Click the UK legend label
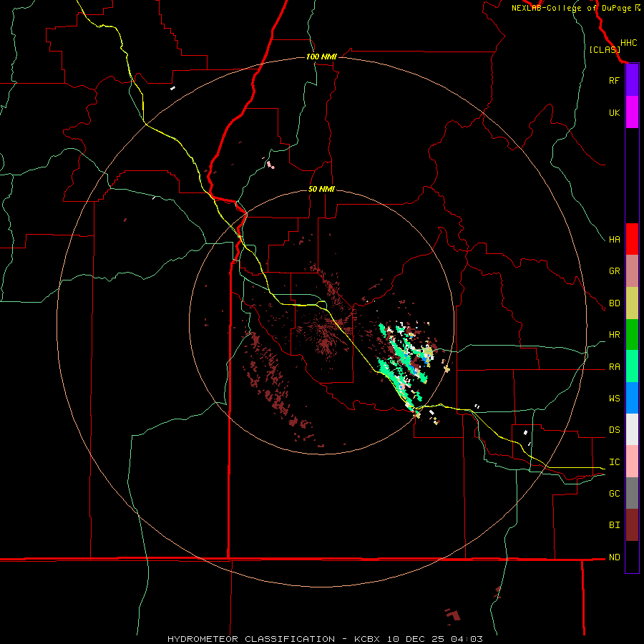This screenshot has height=644, width=644. point(614,112)
